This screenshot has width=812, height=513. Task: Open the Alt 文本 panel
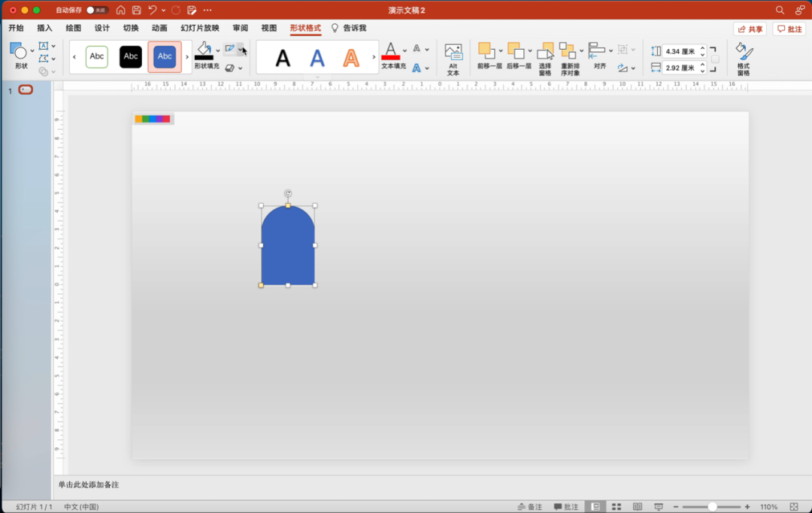pos(453,59)
